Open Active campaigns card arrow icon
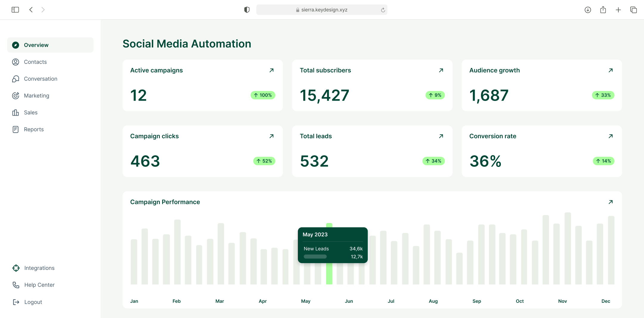This screenshot has height=318, width=644. click(271, 70)
